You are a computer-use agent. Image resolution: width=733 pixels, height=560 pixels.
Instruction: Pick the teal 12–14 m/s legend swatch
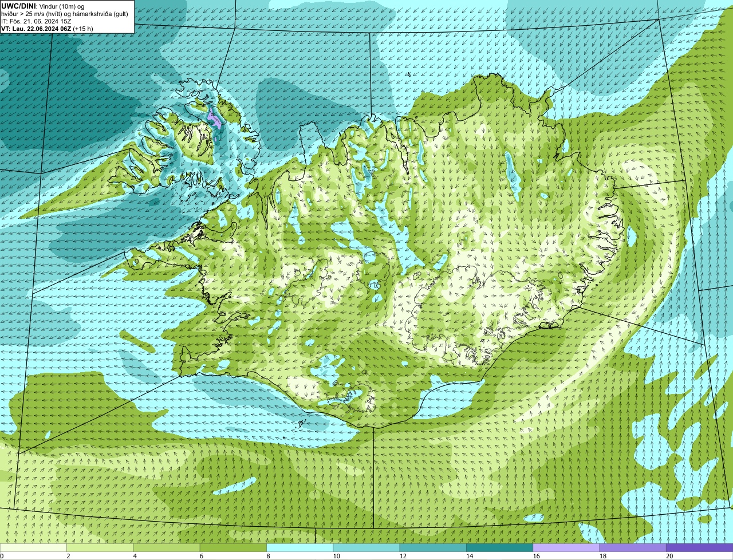pos(433,548)
